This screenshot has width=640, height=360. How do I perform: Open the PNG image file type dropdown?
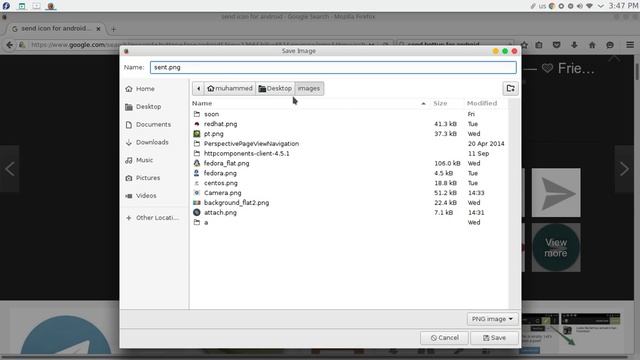[492, 319]
